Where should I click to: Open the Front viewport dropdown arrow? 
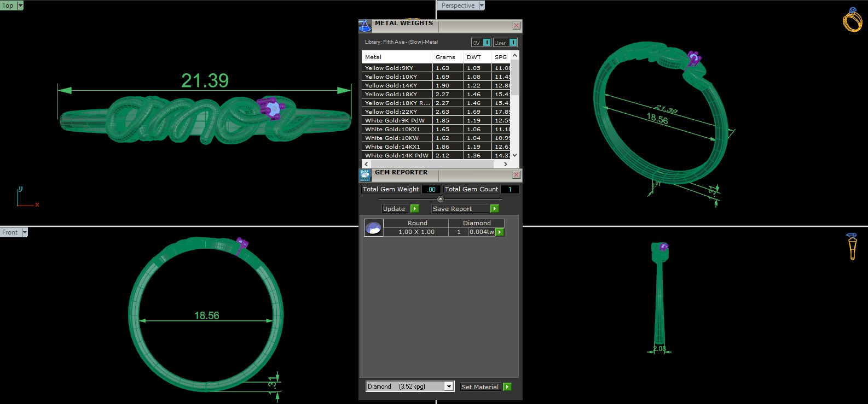pyautogui.click(x=25, y=232)
